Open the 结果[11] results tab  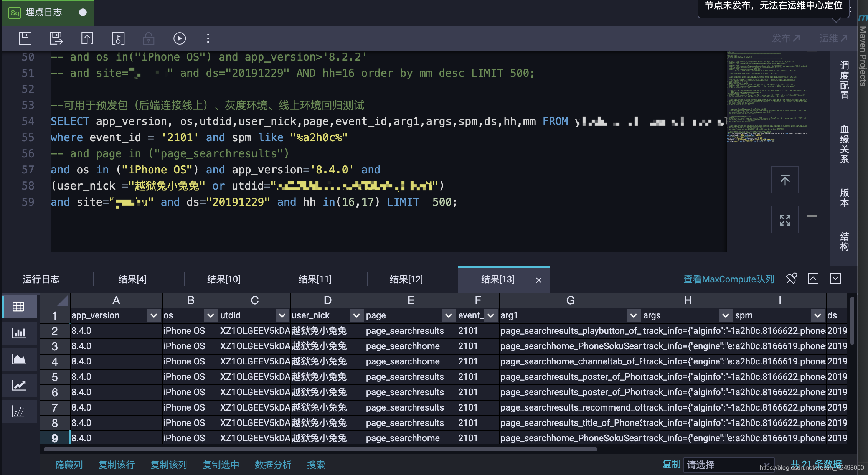click(315, 279)
